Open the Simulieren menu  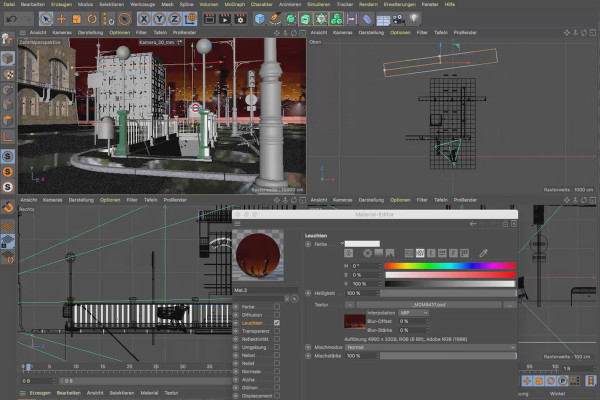[318, 4]
